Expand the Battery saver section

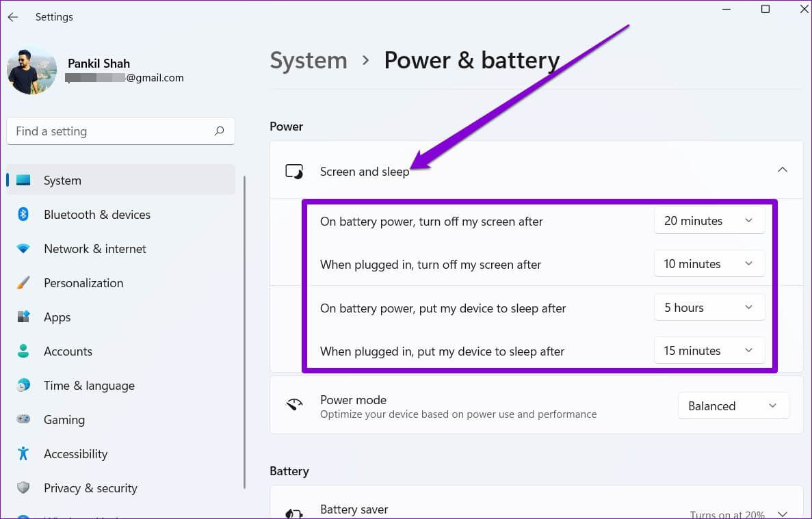[x=783, y=514]
